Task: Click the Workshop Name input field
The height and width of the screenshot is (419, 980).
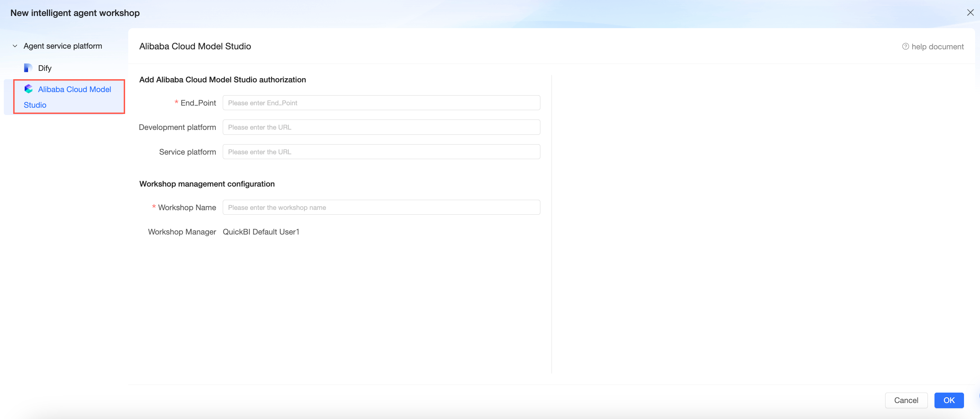Action: (381, 207)
